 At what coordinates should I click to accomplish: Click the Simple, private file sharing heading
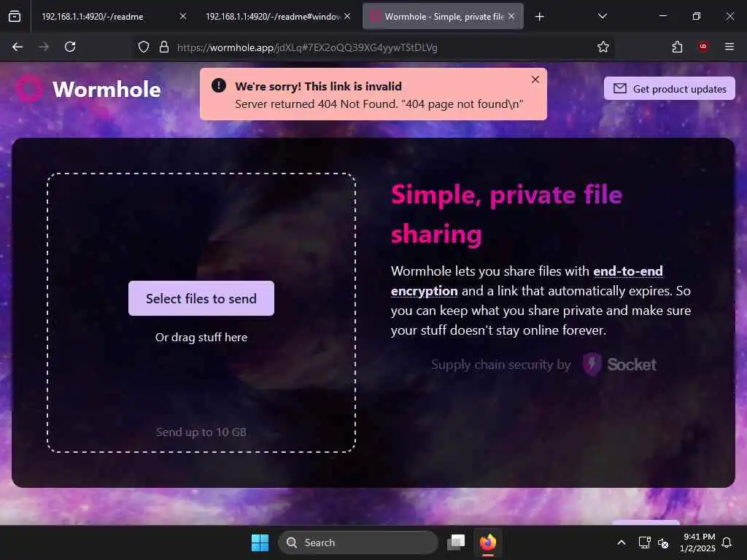pos(506,214)
